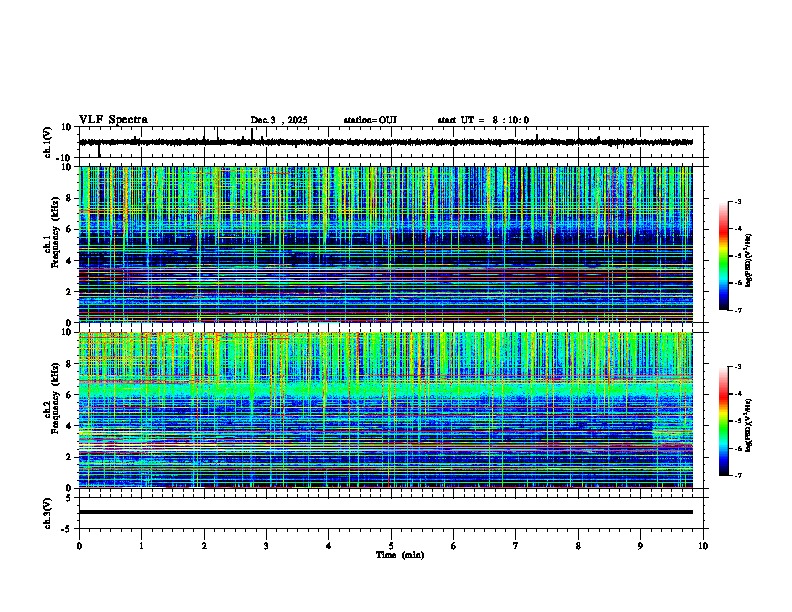Click the "-6" label on ch.2 colorbar

737,448
